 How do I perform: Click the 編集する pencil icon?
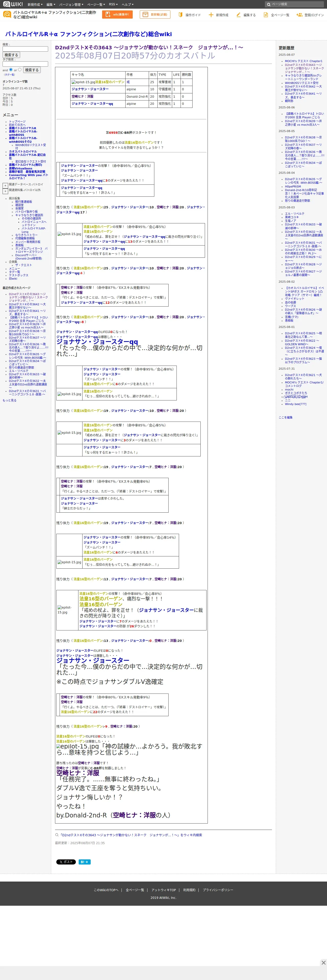(238, 15)
